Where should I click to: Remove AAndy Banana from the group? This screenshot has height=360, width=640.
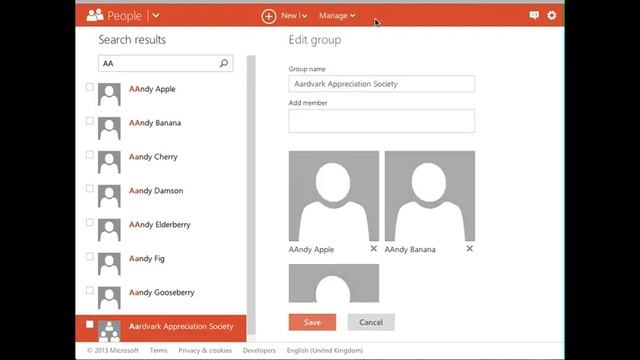click(x=469, y=249)
